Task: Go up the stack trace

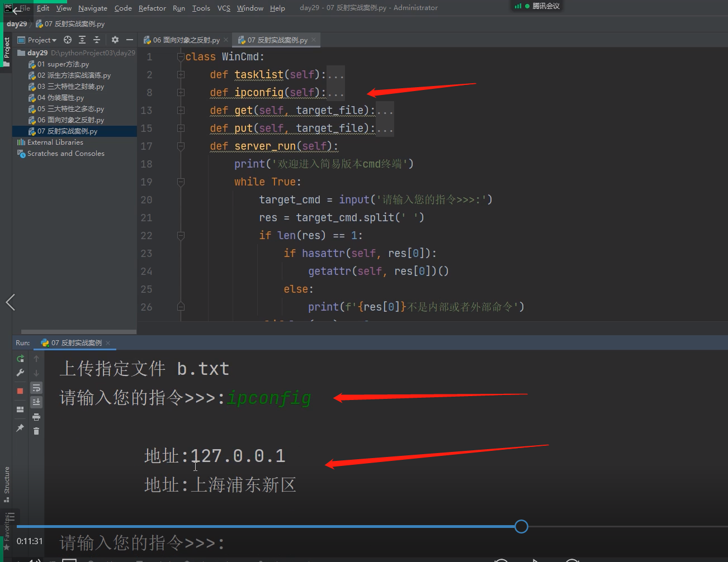Action: [36, 359]
